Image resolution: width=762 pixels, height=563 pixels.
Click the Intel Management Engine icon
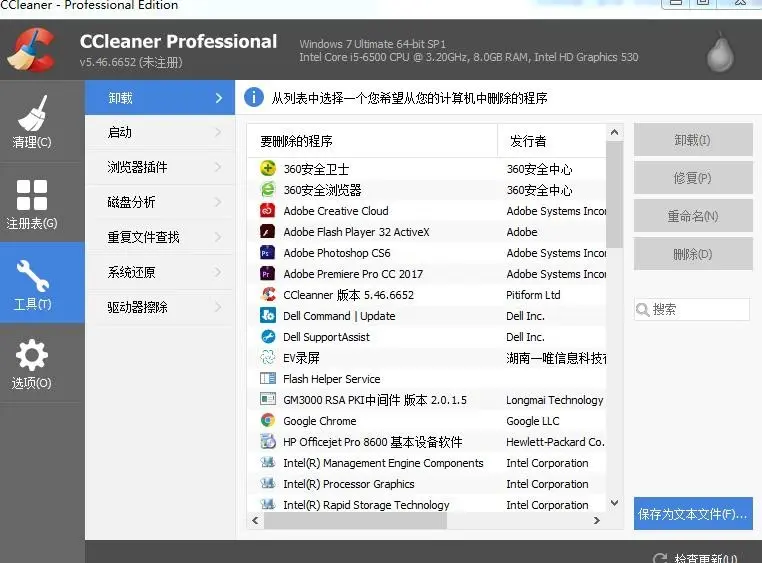[x=268, y=462]
